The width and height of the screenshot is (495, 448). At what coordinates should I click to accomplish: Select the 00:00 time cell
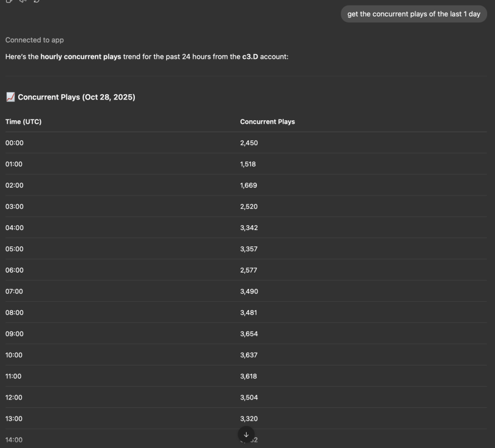coord(14,143)
